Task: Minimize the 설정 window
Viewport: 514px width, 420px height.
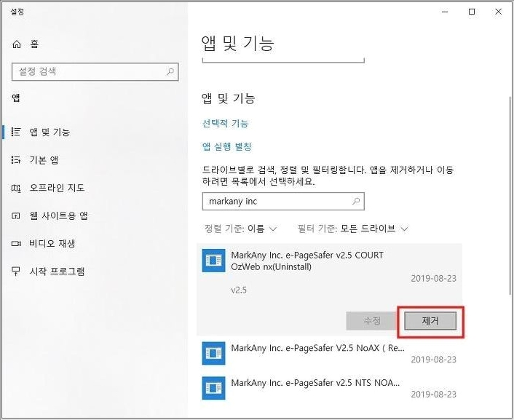Action: (445, 12)
